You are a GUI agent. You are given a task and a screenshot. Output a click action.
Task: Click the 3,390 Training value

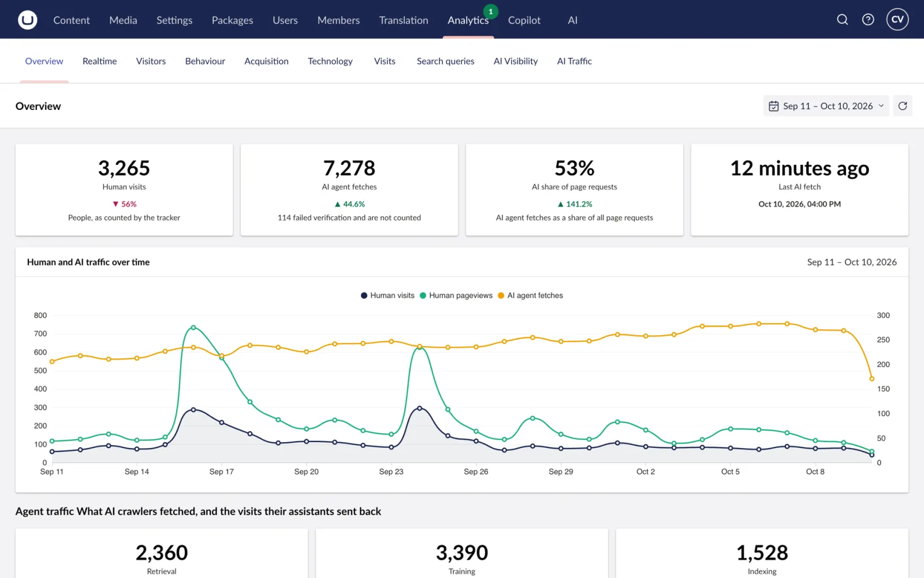click(x=462, y=553)
